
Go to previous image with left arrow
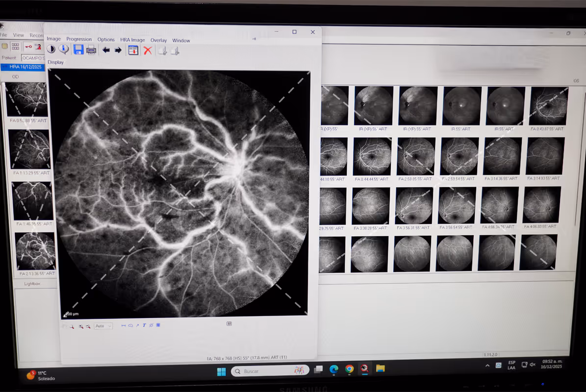[106, 50]
